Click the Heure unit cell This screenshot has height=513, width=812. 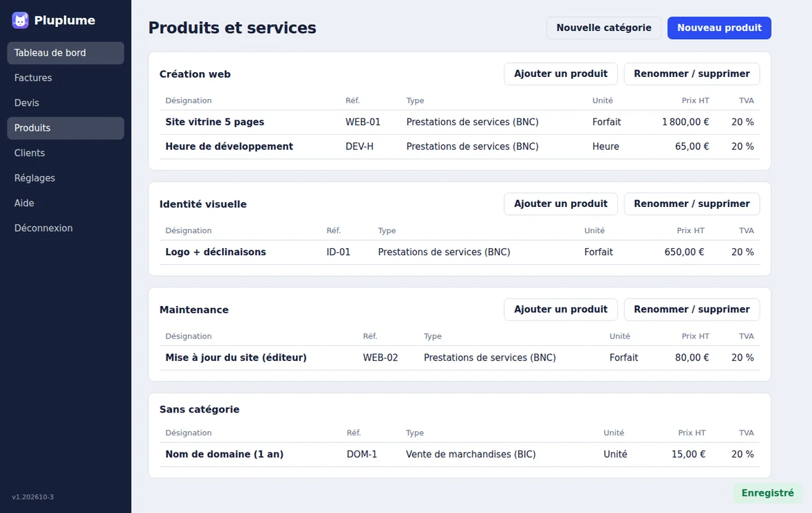click(606, 146)
